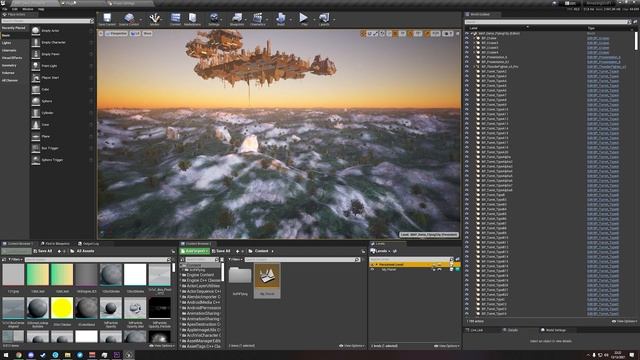The width and height of the screenshot is (640, 360).
Task: Click the Blueprints toolbar icon
Action: tap(237, 18)
